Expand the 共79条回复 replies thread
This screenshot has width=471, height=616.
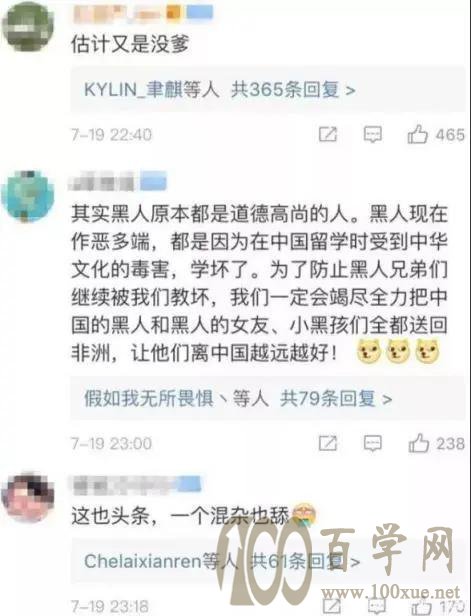pos(336,400)
